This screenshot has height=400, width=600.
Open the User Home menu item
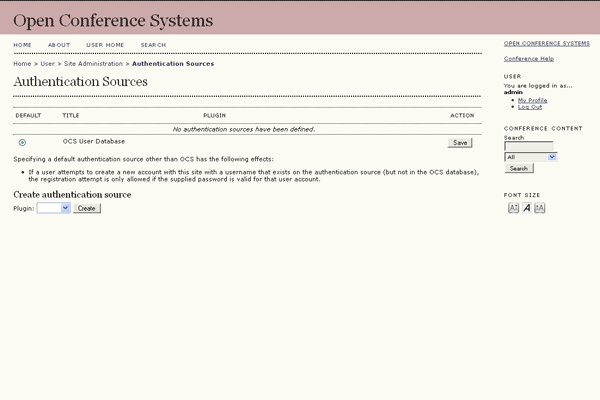pyautogui.click(x=105, y=45)
